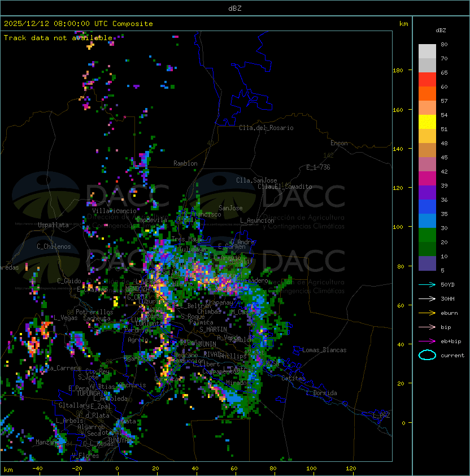The image size is (470, 476).
Task: Click the 'Clla.del_Rosario' map label
Action: (266, 128)
